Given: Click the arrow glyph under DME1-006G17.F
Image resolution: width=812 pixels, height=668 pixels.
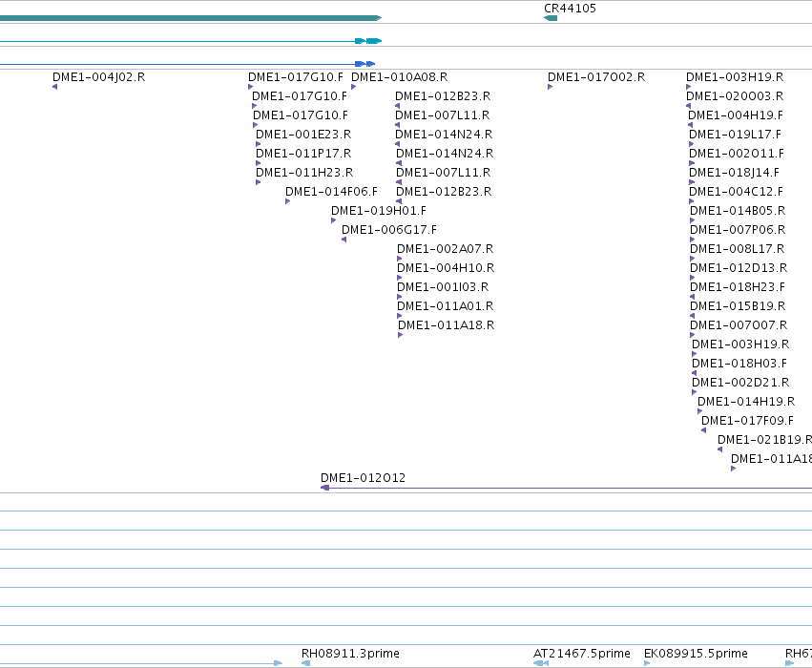Looking at the screenshot, I should click(x=344, y=240).
